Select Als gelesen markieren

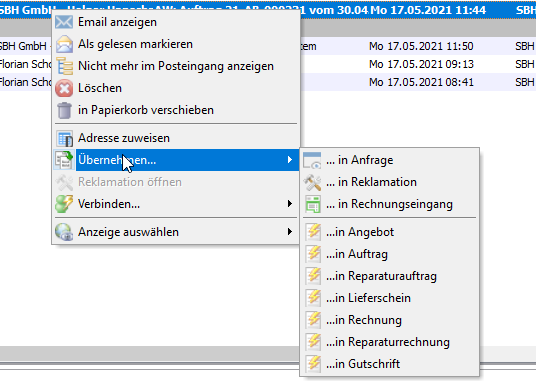pyautogui.click(x=176, y=44)
